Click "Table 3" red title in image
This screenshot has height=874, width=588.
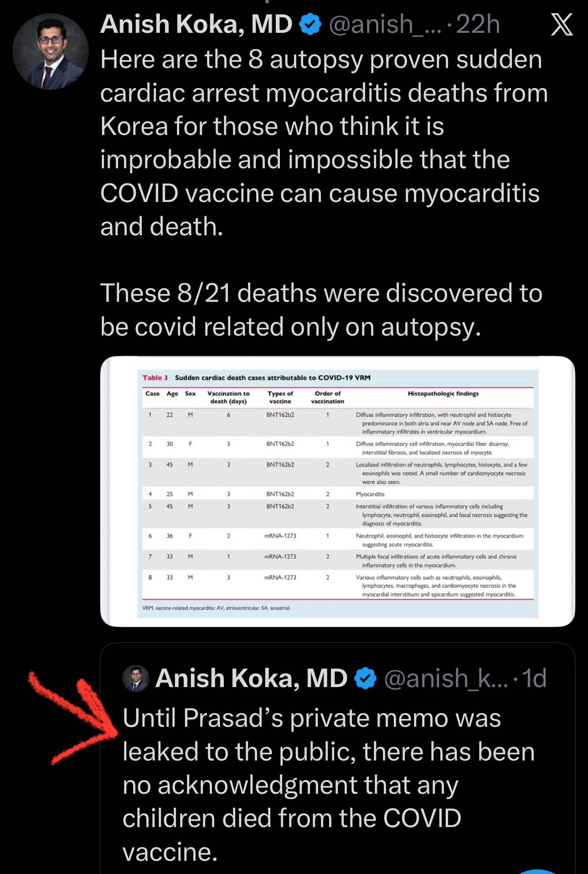point(155,378)
